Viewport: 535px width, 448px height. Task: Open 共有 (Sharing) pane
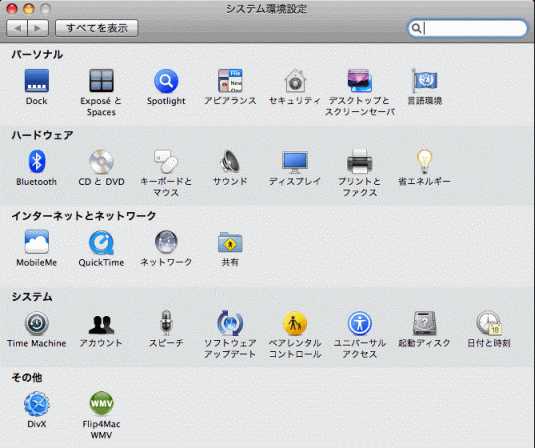(x=230, y=242)
